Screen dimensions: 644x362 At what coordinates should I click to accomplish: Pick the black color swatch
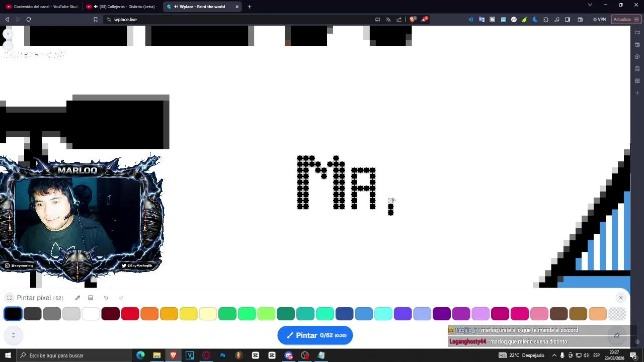click(x=13, y=314)
